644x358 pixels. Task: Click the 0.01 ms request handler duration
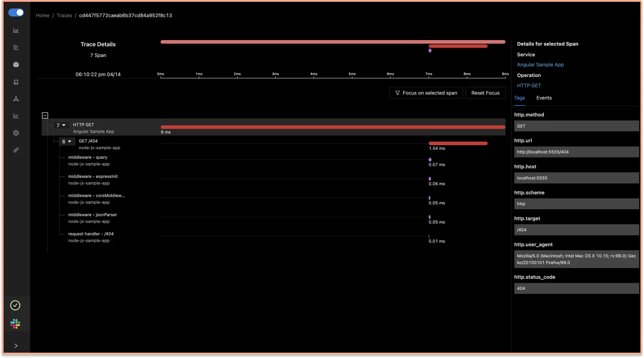pos(437,241)
